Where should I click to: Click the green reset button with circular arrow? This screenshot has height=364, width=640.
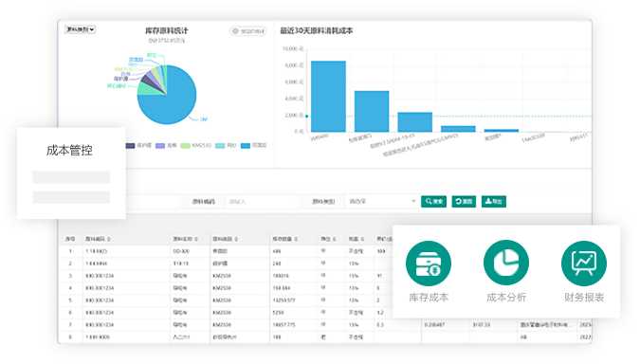pos(464,201)
